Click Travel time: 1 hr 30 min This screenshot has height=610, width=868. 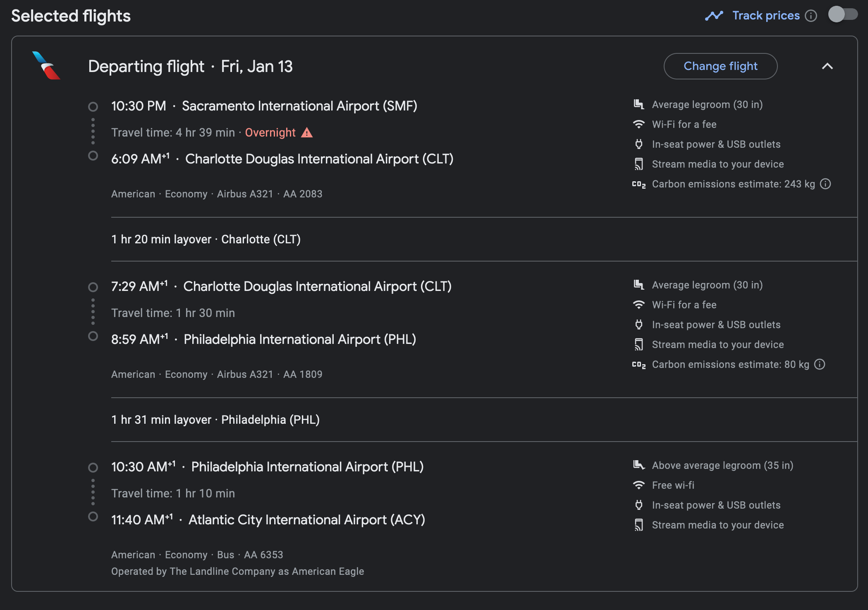(173, 313)
